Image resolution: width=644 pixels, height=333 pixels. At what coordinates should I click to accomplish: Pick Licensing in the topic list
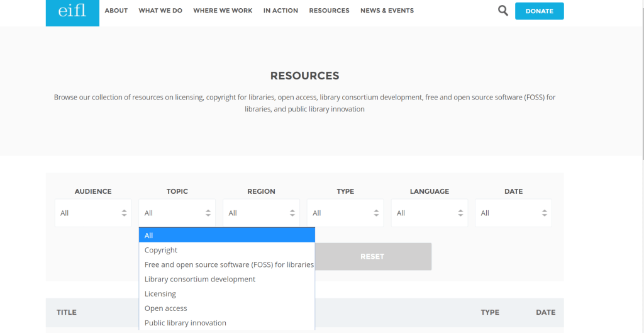point(160,294)
